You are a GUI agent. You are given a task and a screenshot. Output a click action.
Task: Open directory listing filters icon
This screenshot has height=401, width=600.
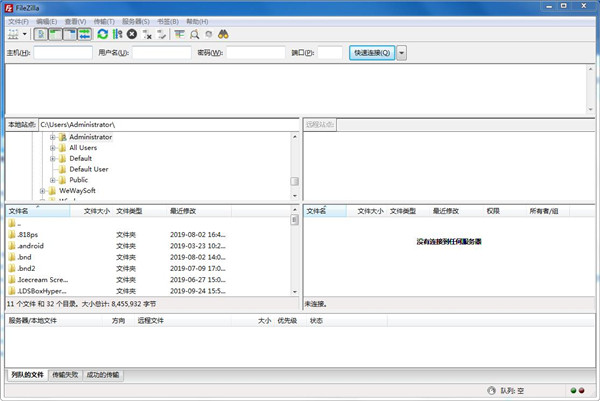(179, 34)
